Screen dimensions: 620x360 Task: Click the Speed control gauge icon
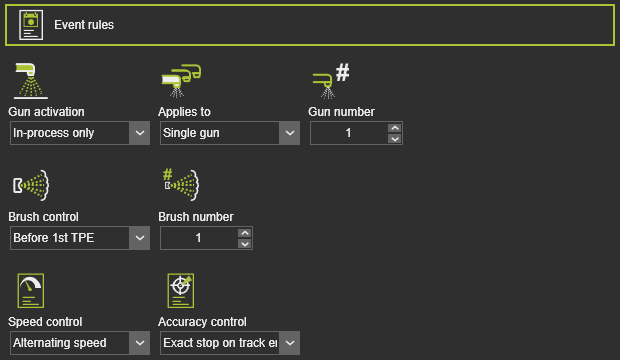point(31,290)
